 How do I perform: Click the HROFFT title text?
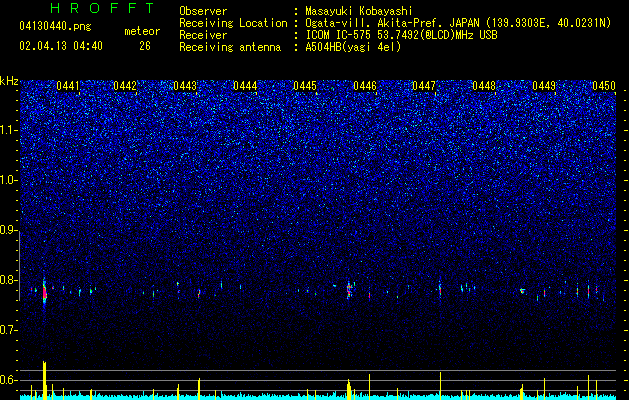pyautogui.click(x=102, y=8)
